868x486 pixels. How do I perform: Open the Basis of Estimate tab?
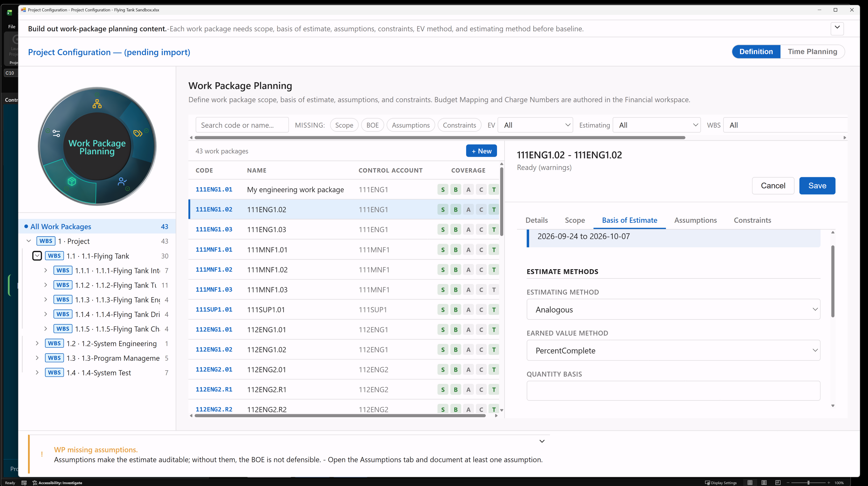[x=629, y=220]
